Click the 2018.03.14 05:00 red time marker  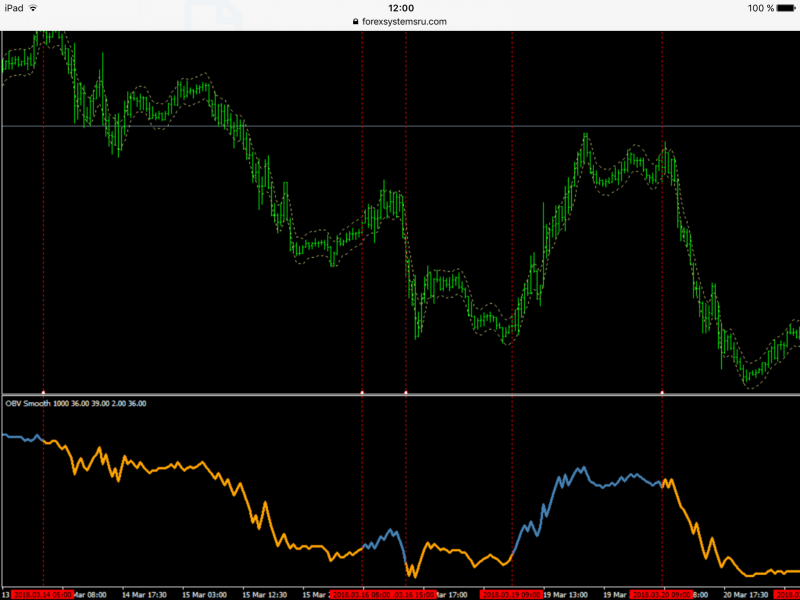coord(43,595)
